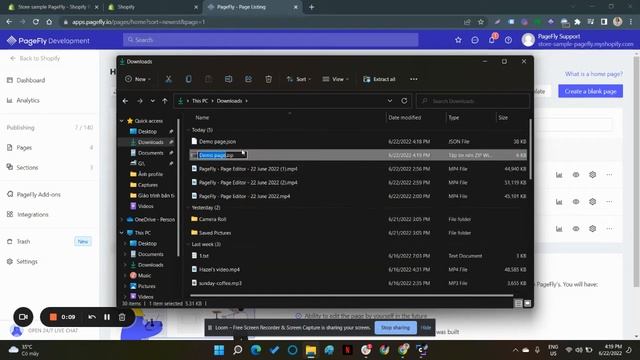Viewport: 640px width, 360px height.
Task: Stop the Loom recording
Action: [x=53, y=317]
